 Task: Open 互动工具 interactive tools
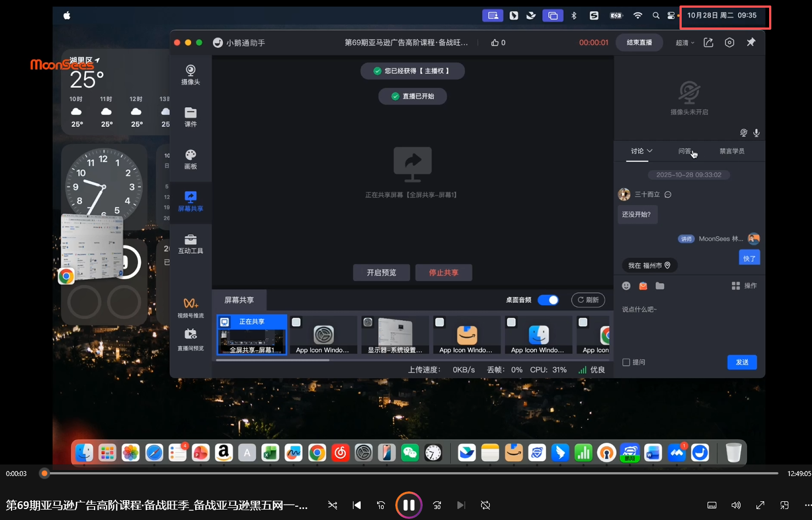click(x=190, y=244)
